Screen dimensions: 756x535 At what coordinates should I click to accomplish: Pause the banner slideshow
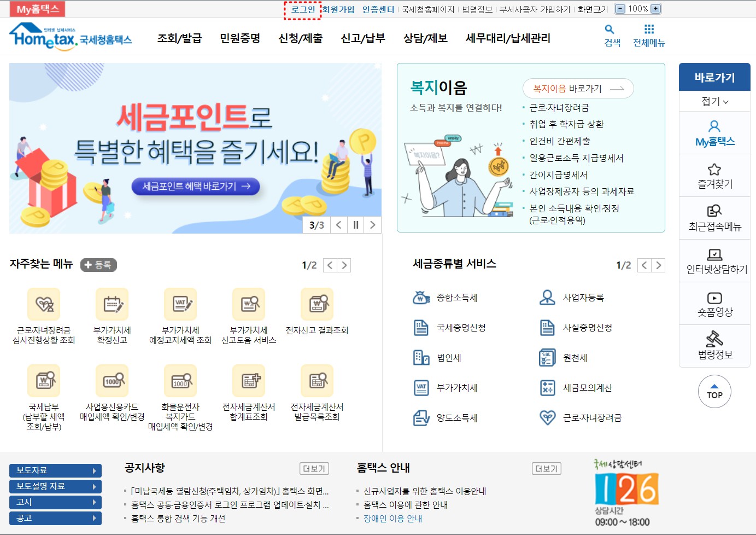point(356,224)
